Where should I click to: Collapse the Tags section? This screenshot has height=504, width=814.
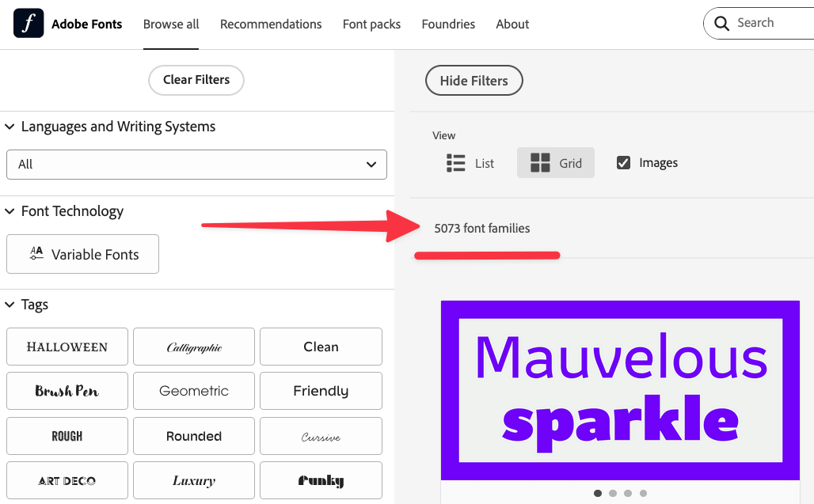10,305
